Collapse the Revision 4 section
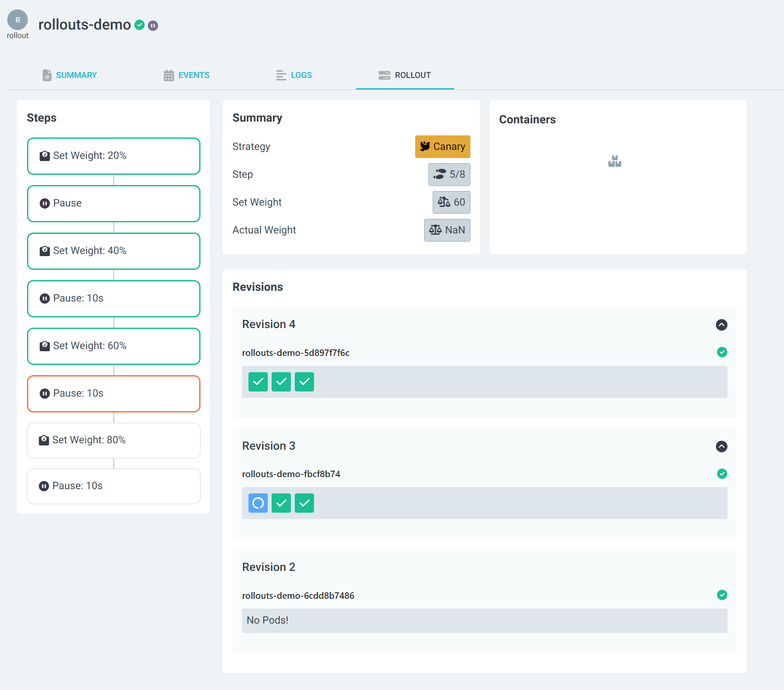Image resolution: width=784 pixels, height=690 pixels. 721,325
